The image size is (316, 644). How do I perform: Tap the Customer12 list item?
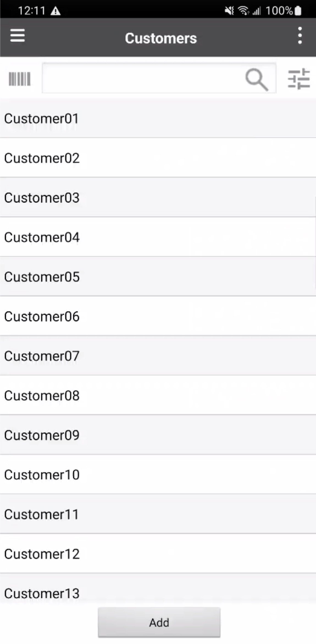click(x=158, y=554)
